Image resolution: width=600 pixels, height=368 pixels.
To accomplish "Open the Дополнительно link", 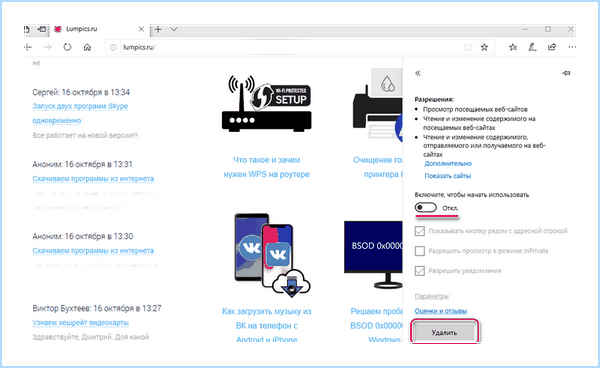I will (x=448, y=164).
